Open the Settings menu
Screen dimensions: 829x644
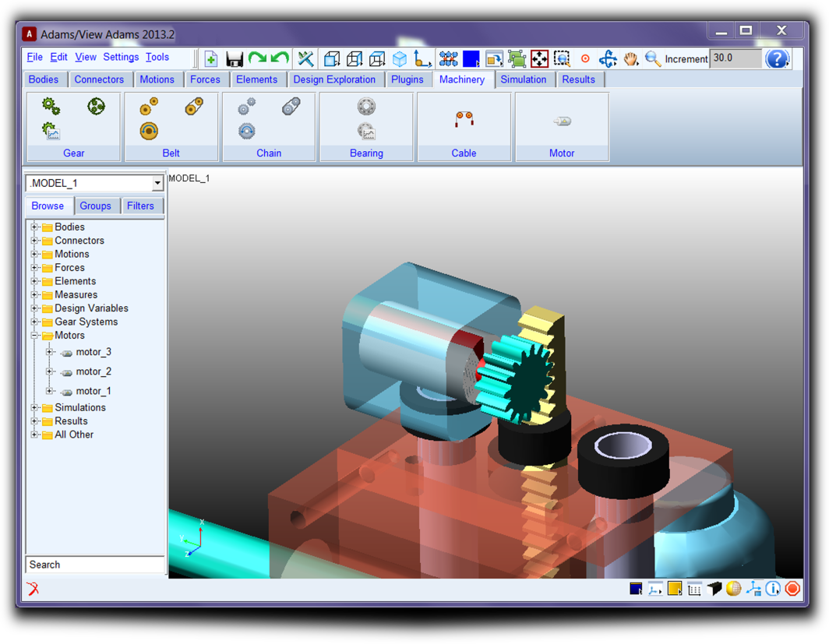tap(121, 57)
